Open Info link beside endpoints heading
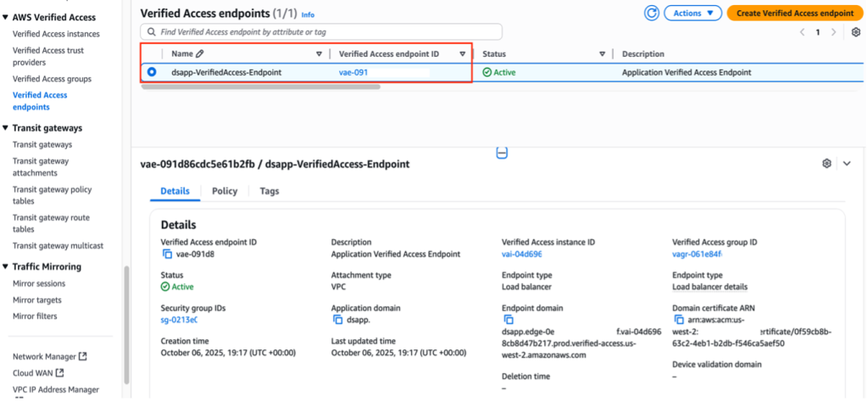Screen dimensions: 868x401 (308, 15)
